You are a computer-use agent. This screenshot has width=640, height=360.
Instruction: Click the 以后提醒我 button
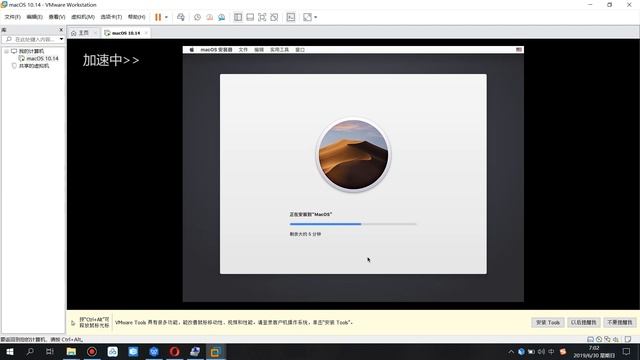(x=584, y=322)
